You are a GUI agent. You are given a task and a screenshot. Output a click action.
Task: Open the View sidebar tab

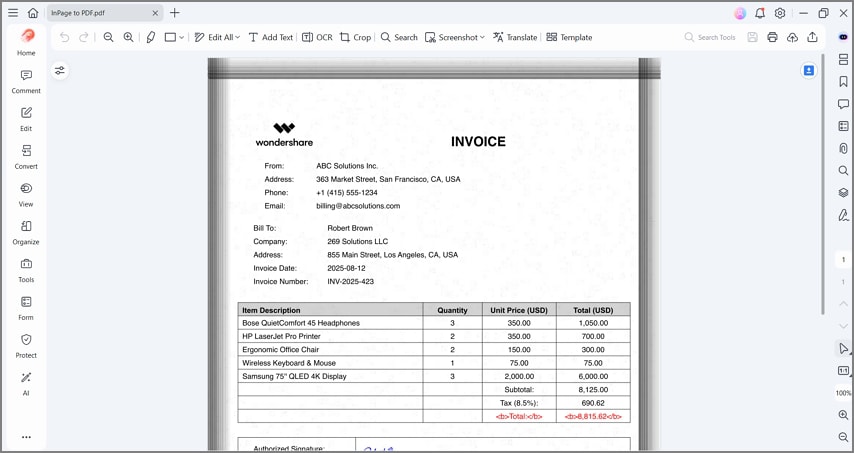[26, 195]
